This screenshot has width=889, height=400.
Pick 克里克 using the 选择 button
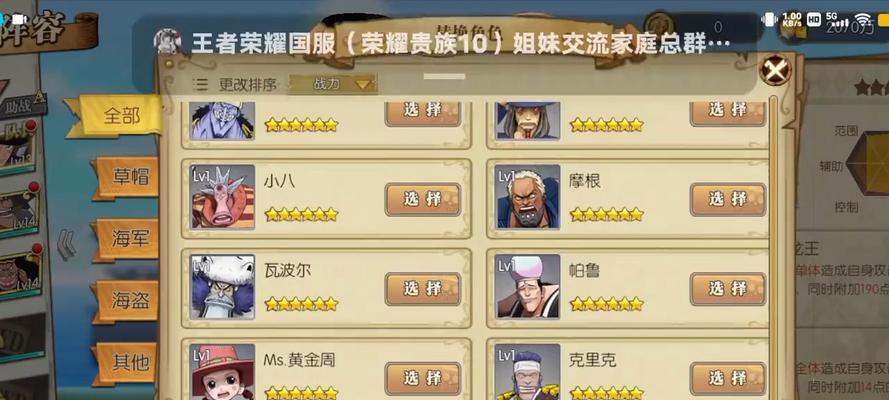tap(728, 378)
